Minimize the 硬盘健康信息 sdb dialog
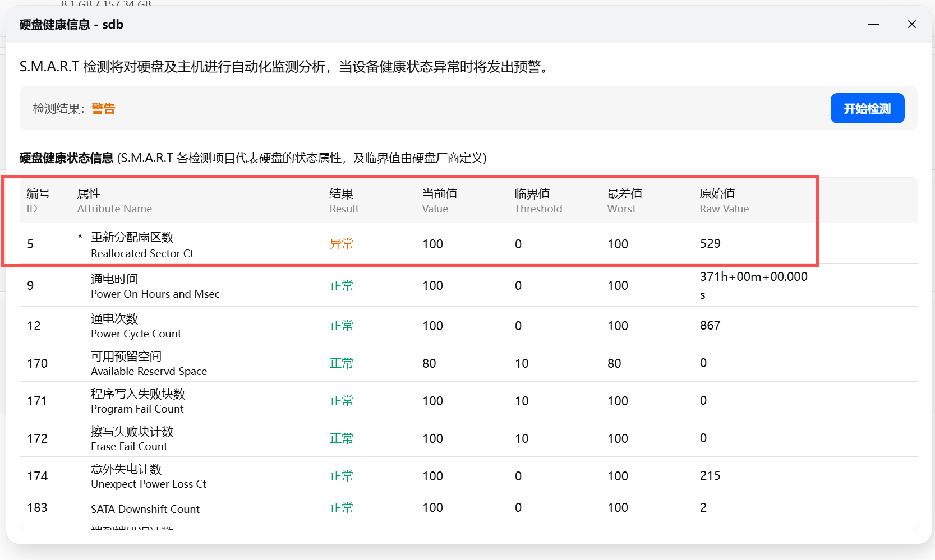 (873, 24)
